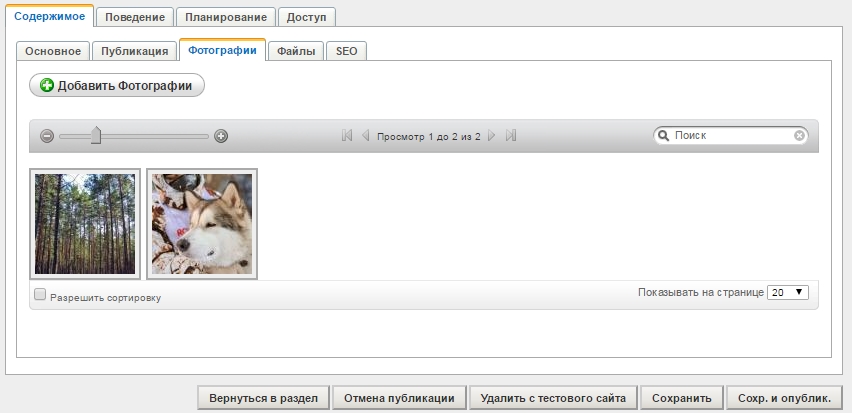Click Добавить Фотографии button

point(117,85)
